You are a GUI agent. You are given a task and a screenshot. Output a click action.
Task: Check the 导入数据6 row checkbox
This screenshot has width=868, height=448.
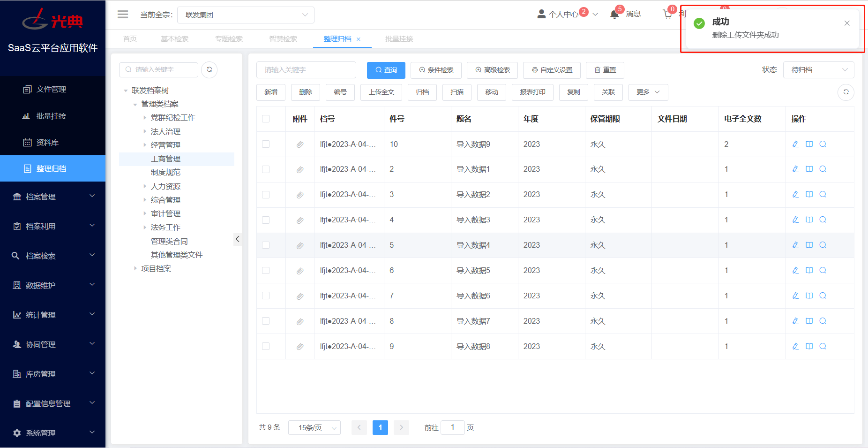tap(266, 296)
